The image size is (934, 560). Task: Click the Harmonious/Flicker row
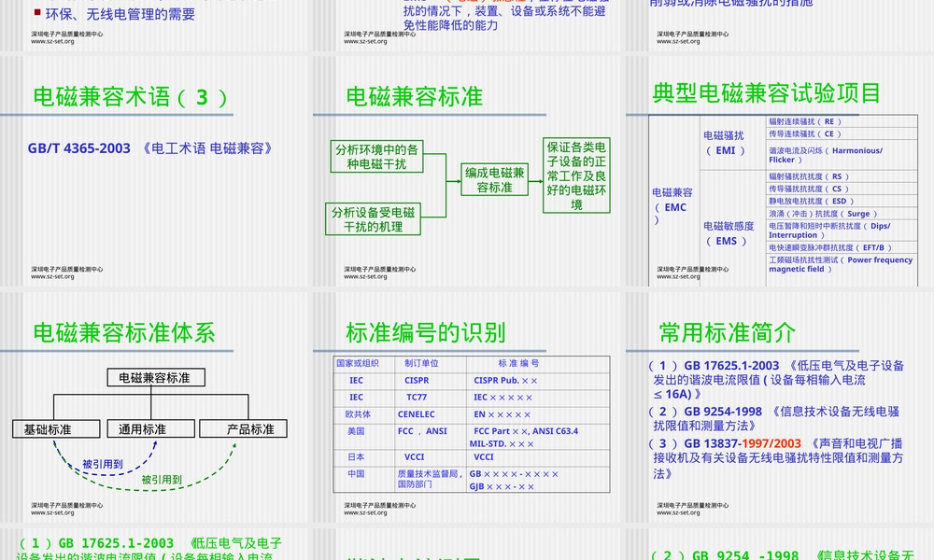click(842, 155)
